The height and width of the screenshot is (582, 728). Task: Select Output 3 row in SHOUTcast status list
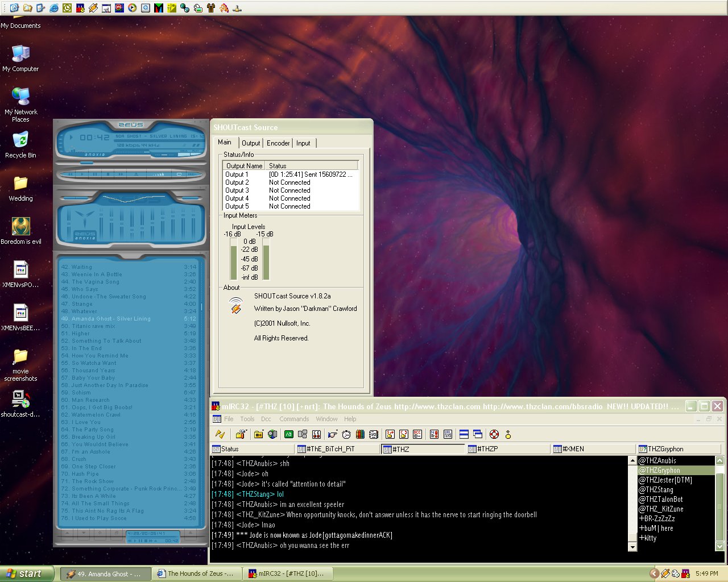tap(290, 190)
